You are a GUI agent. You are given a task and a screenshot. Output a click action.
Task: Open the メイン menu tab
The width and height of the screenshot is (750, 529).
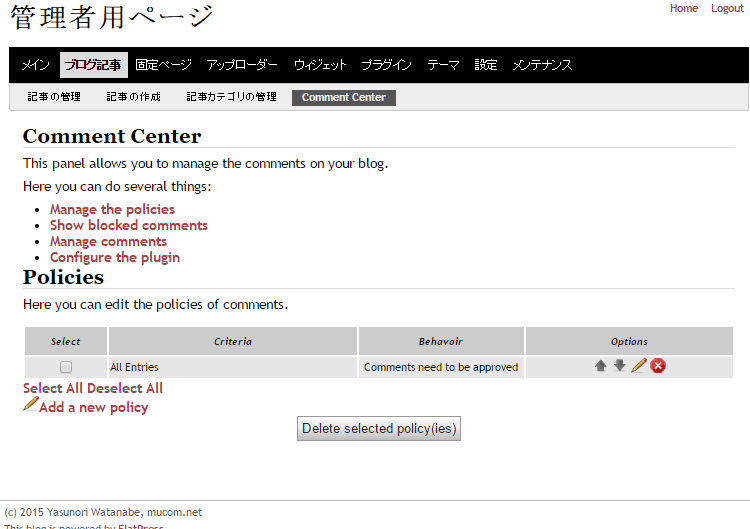pyautogui.click(x=36, y=65)
